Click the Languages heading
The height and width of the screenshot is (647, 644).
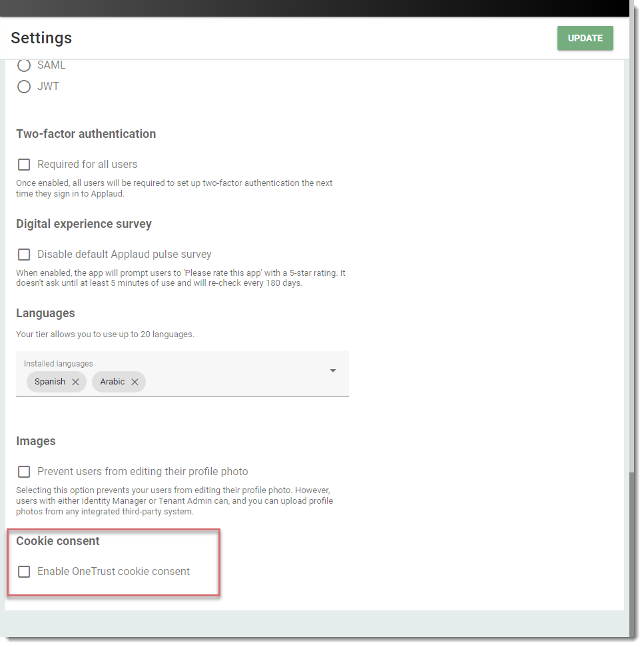(x=45, y=313)
